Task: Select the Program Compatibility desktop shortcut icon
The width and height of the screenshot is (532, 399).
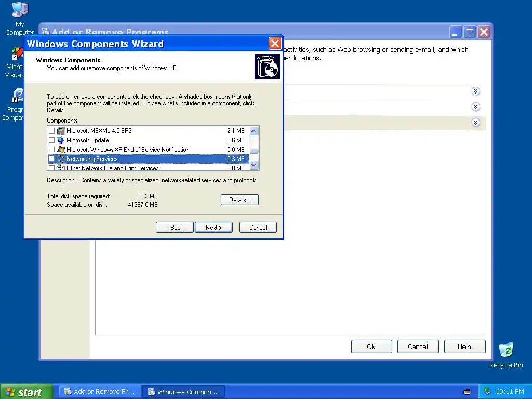Action: point(18,96)
